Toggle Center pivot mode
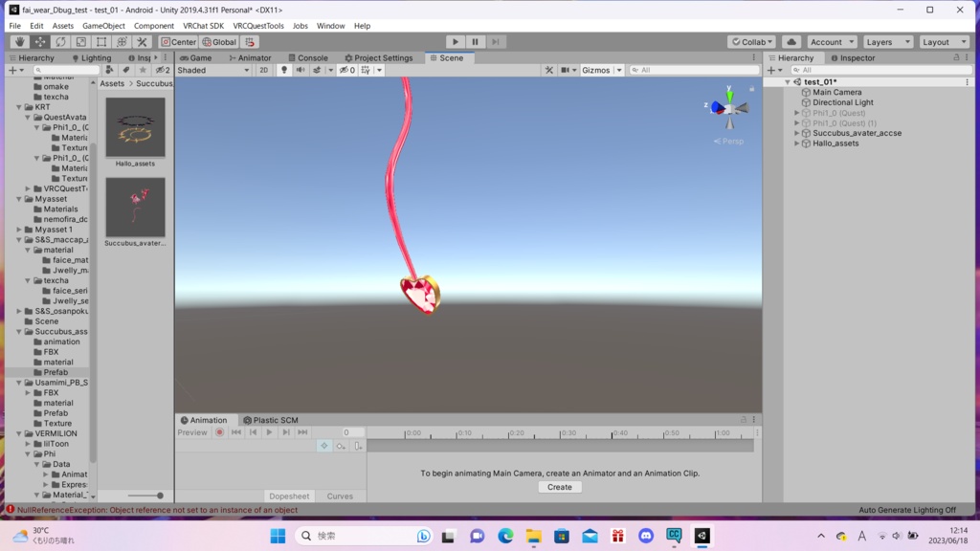Image resolution: width=980 pixels, height=551 pixels. tap(178, 41)
